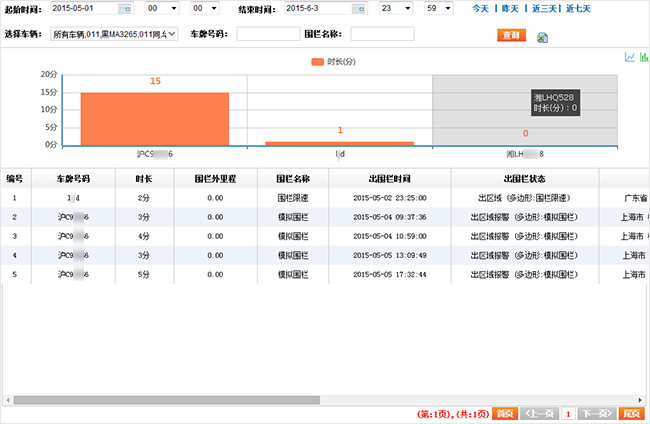
Task: Click the orange bar labeled 15
Action: pyautogui.click(x=155, y=119)
